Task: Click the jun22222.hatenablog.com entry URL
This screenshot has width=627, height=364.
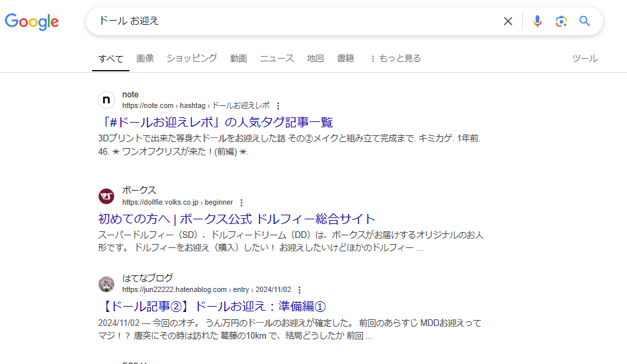Action: point(207,290)
